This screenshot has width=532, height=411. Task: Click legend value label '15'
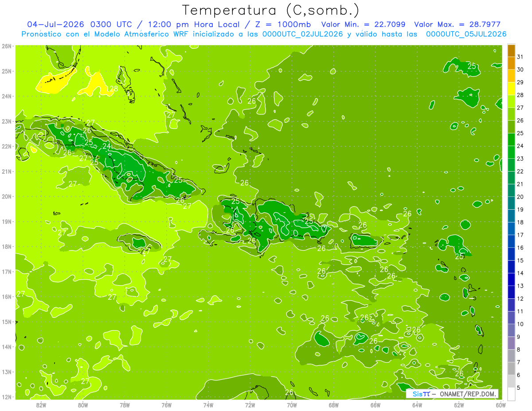(x=520, y=260)
